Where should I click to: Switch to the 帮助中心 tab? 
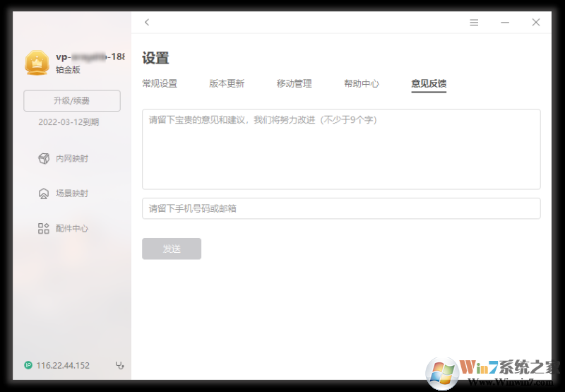[x=362, y=83]
